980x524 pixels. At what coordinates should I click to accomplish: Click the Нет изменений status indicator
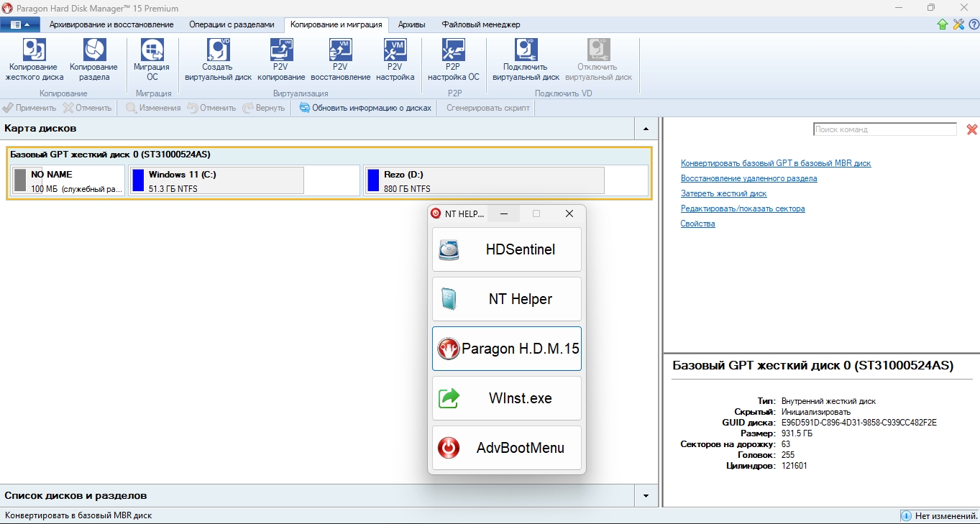pos(938,515)
